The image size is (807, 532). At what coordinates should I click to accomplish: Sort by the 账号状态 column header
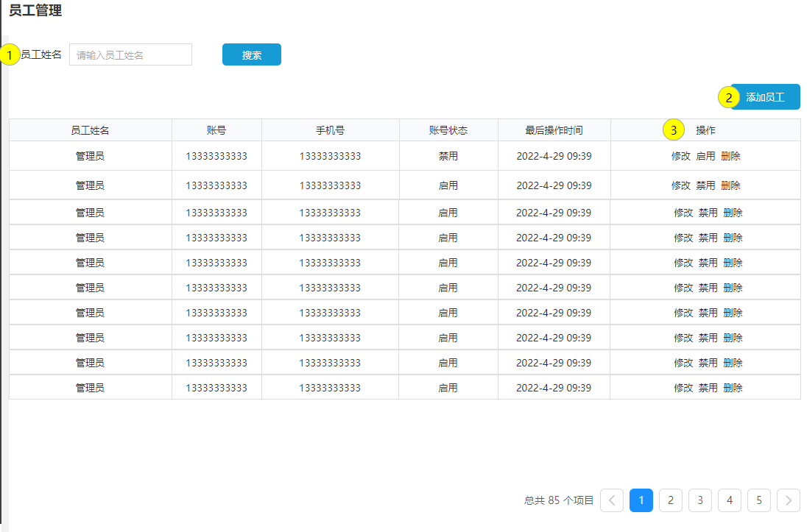[448, 130]
